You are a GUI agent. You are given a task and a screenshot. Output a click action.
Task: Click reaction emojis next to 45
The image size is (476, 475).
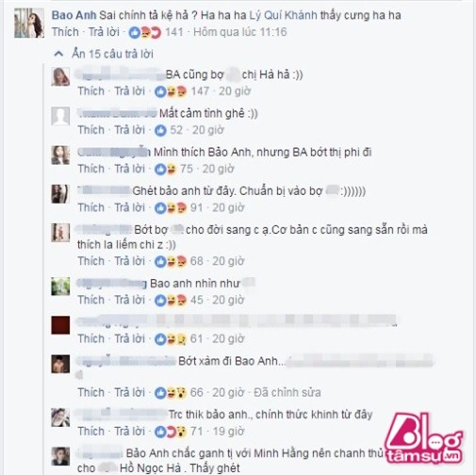(171, 301)
